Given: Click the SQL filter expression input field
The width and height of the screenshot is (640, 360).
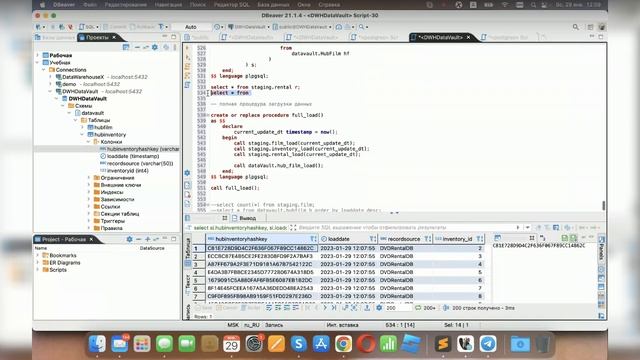Looking at the screenshot, I should coord(406,228).
